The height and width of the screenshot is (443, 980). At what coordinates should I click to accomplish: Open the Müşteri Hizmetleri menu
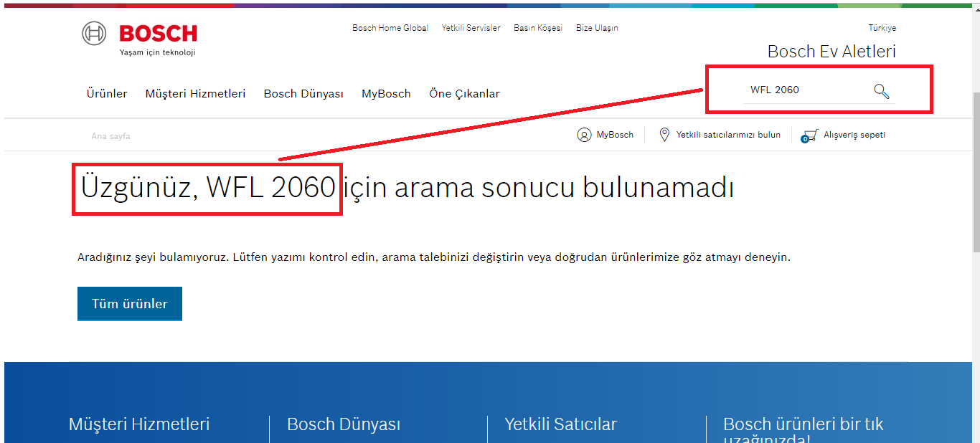[x=195, y=94]
